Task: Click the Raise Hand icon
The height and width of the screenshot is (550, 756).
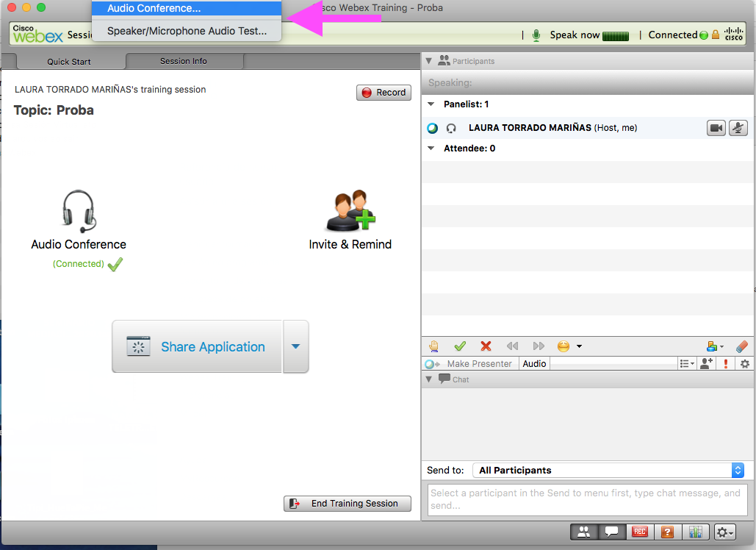Action: pyautogui.click(x=434, y=346)
